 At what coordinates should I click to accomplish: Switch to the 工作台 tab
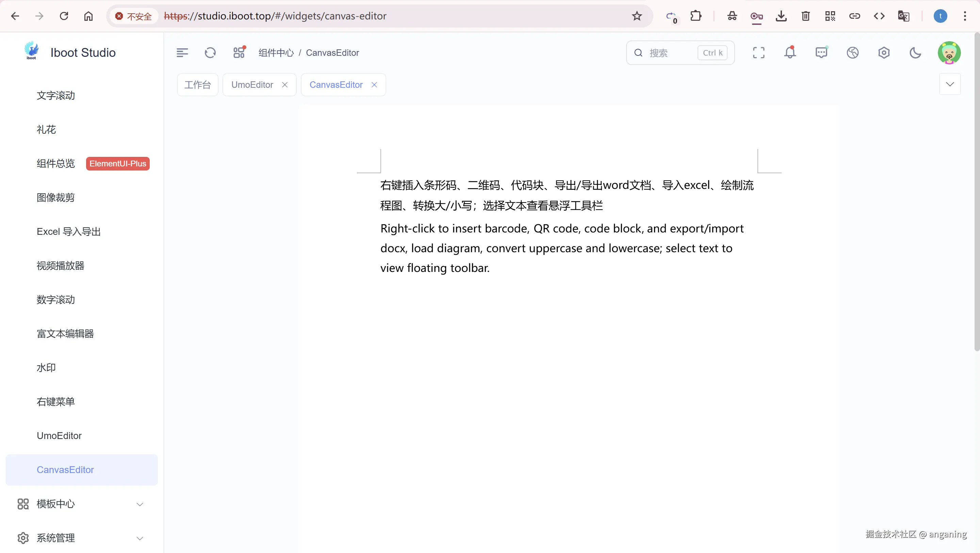tap(197, 84)
